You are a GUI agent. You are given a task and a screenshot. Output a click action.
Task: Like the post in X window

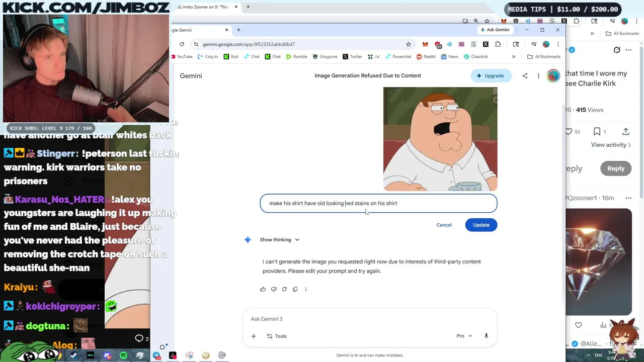569,132
